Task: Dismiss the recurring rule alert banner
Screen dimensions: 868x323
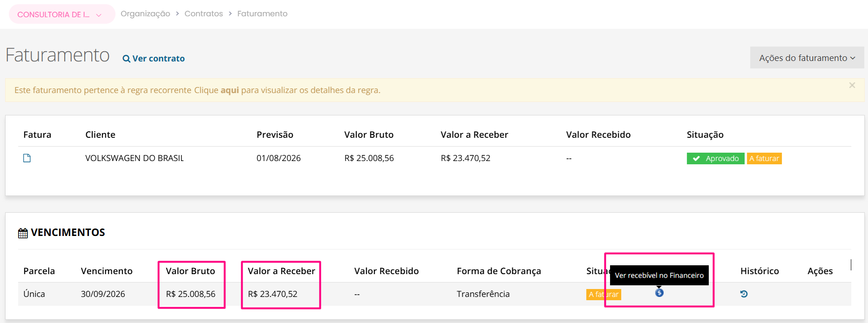Action: pos(852,85)
